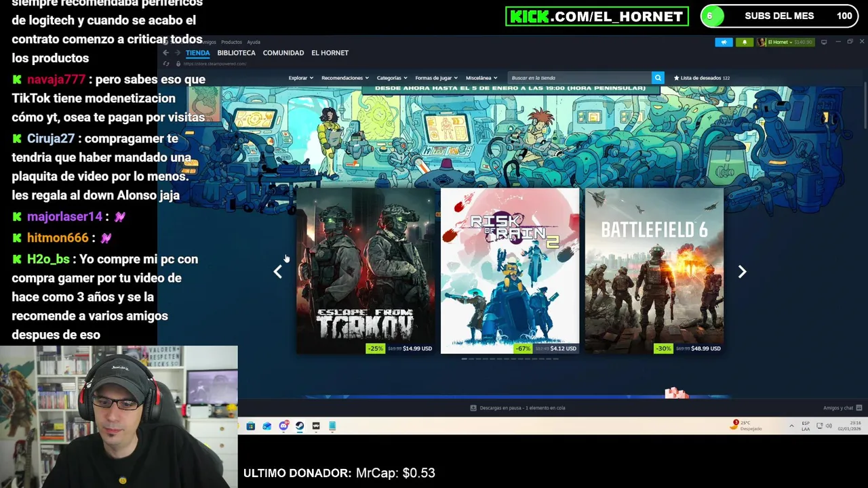Open the Productos menu

point(231,42)
